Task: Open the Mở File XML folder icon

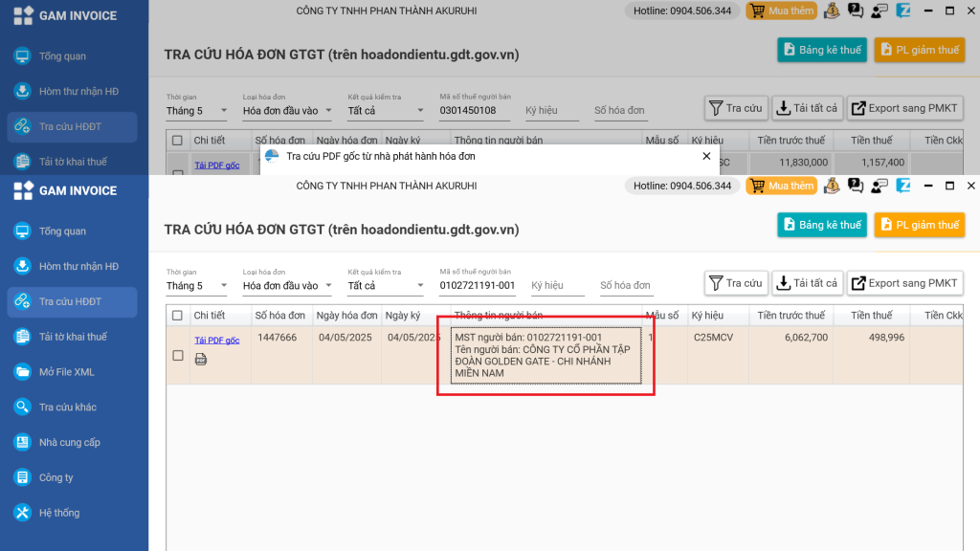Action: pyautogui.click(x=23, y=372)
